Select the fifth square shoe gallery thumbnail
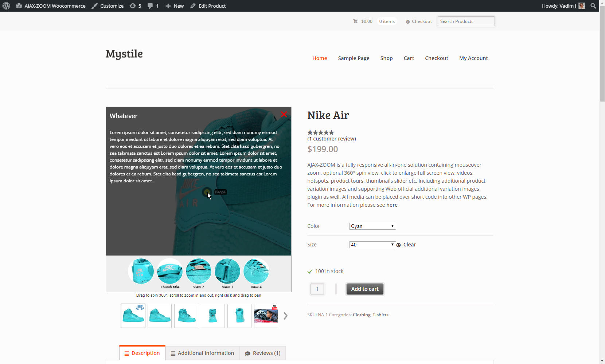Screen dimensions: 605x364 pyautogui.click(x=239, y=316)
